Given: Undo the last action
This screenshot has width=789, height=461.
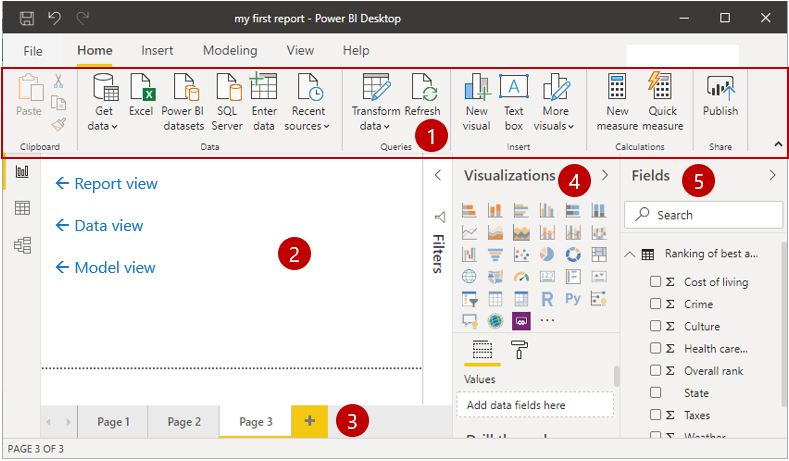Looking at the screenshot, I should (x=54, y=19).
